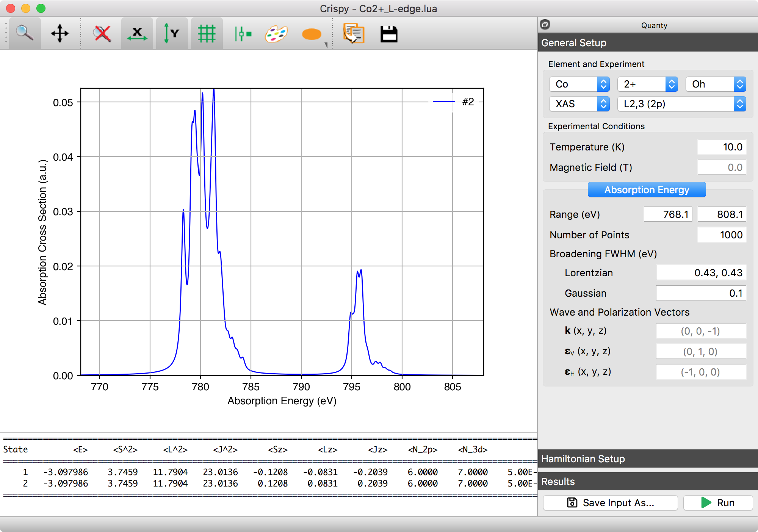The image size is (758, 532).
Task: Click the Run button
Action: 718,503
